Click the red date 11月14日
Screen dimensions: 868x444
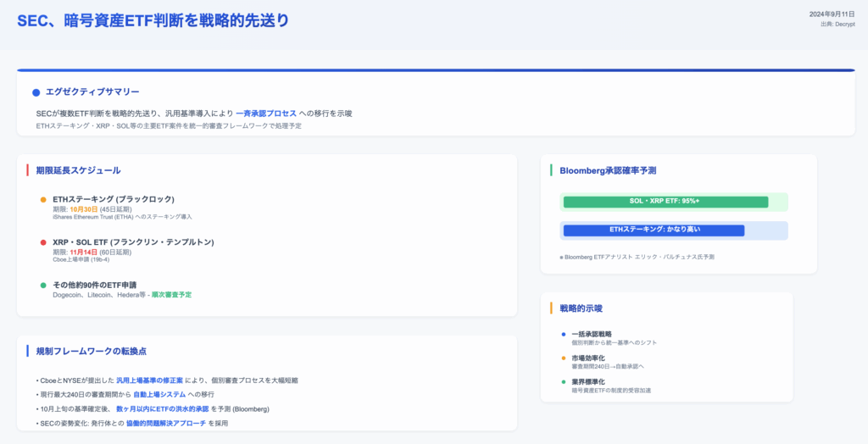[x=84, y=252]
